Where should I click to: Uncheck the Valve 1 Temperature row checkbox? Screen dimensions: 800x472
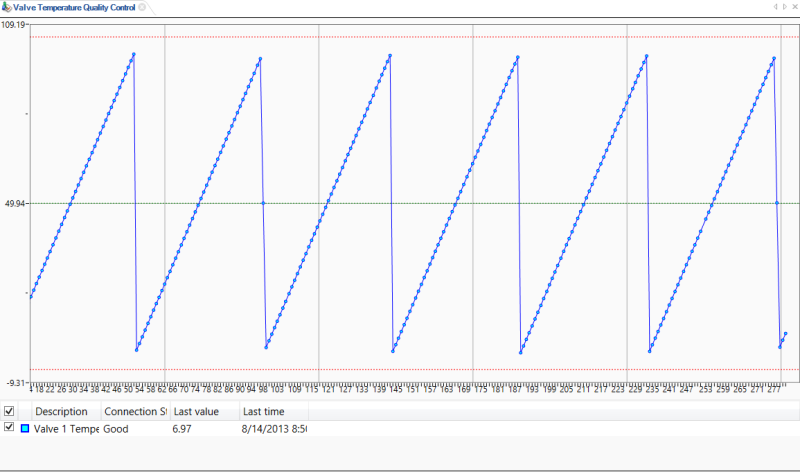[9, 428]
